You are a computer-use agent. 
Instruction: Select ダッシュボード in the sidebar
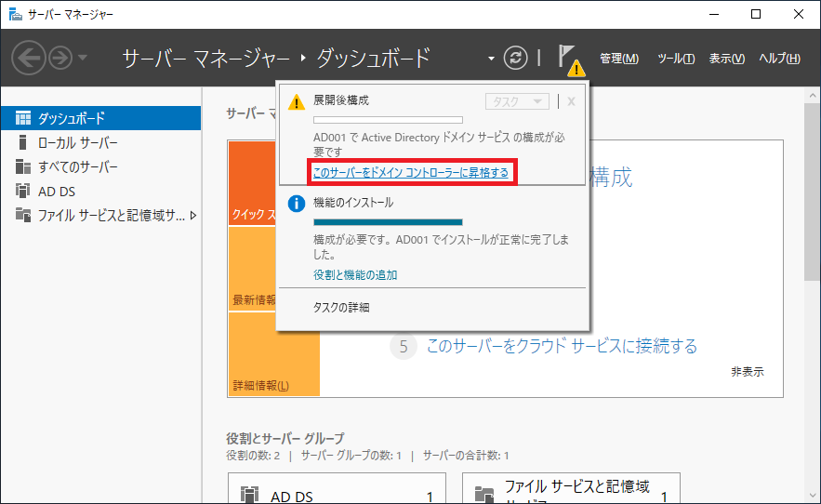click(x=100, y=118)
